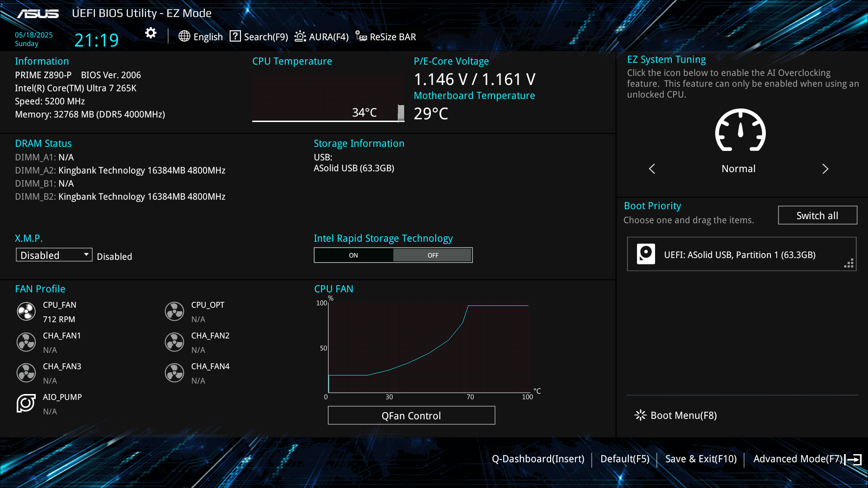Click the CPU_FAN fan icon

click(x=26, y=311)
